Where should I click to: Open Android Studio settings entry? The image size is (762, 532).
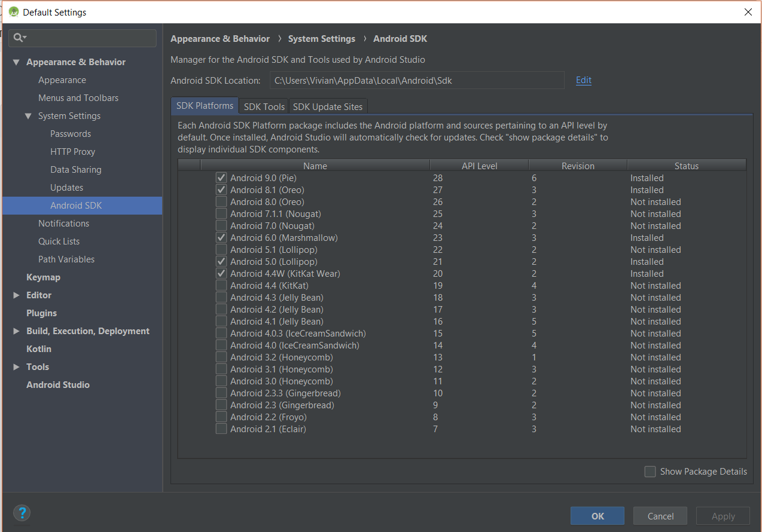(x=58, y=385)
